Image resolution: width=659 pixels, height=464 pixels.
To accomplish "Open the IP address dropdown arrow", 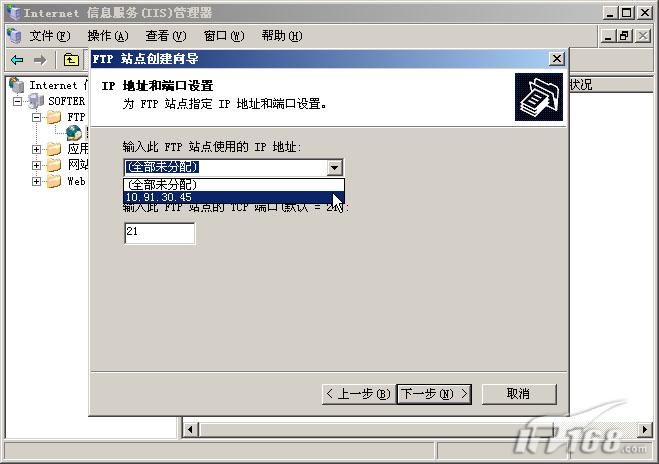I will (335, 168).
